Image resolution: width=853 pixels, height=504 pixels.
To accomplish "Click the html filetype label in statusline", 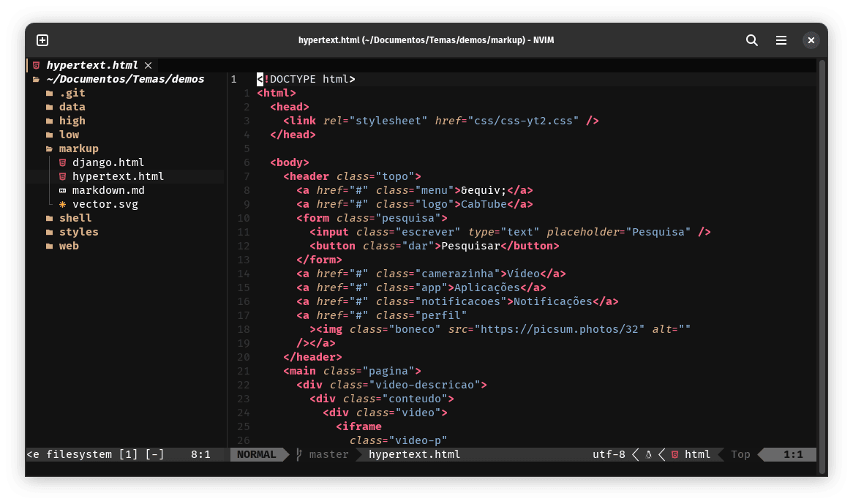I will pyautogui.click(x=697, y=454).
